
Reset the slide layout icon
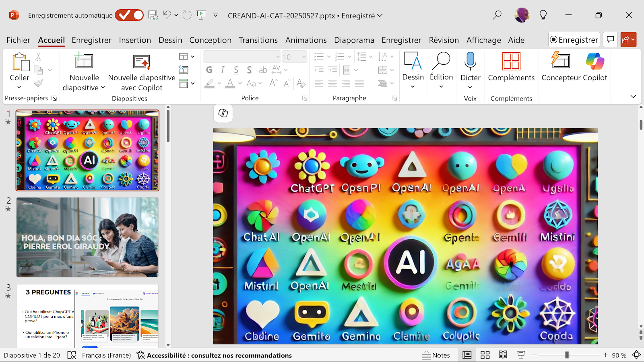point(184,70)
